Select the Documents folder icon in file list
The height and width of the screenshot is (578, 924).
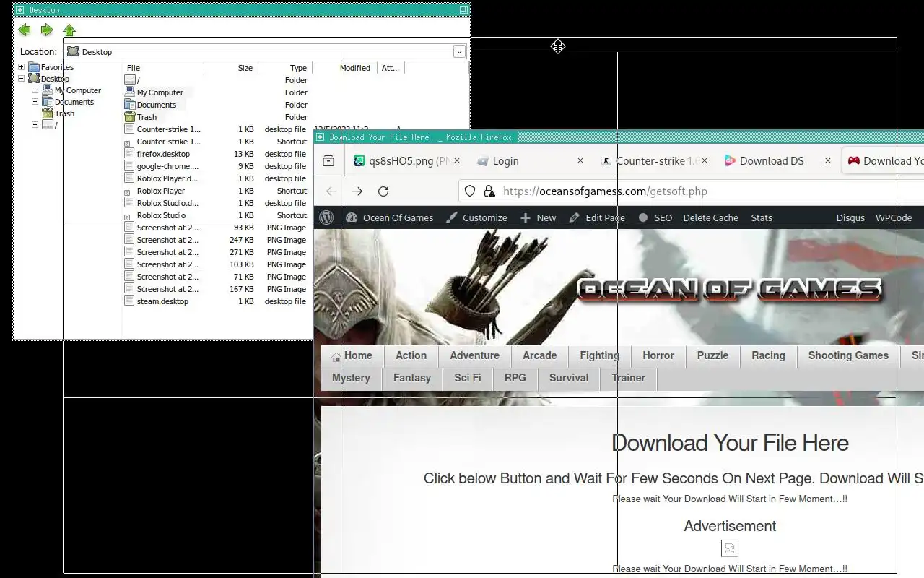point(130,105)
